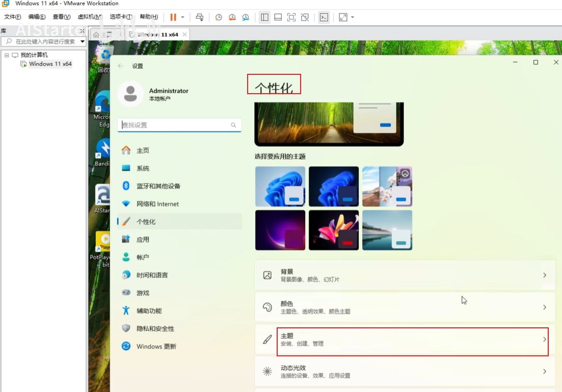
Task: Select 蓝牙和其他设备 in the Settings sidebar
Action: pyautogui.click(x=158, y=186)
